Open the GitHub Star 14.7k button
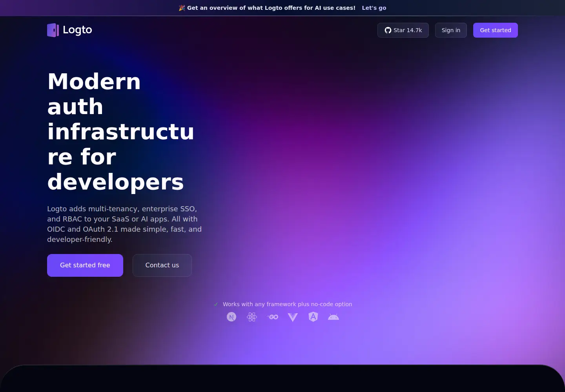Image resolution: width=565 pixels, height=392 pixels. [x=403, y=30]
